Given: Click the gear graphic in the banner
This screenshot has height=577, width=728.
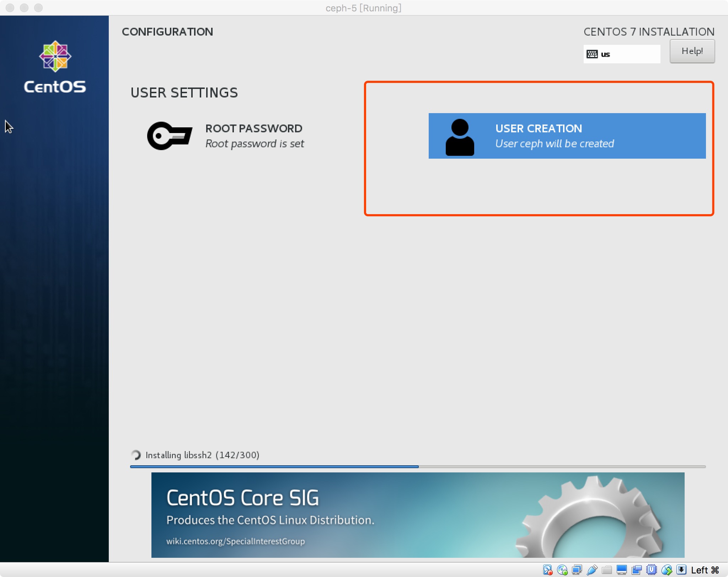Looking at the screenshot, I should (x=590, y=518).
